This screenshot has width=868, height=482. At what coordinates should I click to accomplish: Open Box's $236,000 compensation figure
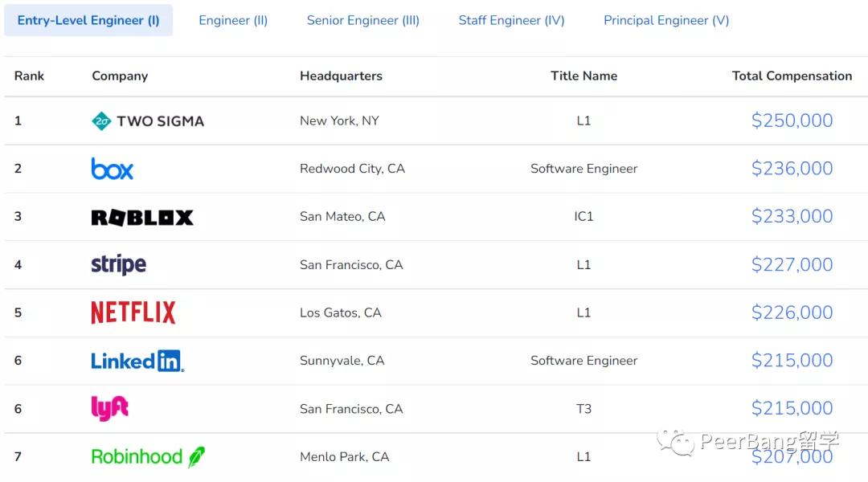[792, 169]
